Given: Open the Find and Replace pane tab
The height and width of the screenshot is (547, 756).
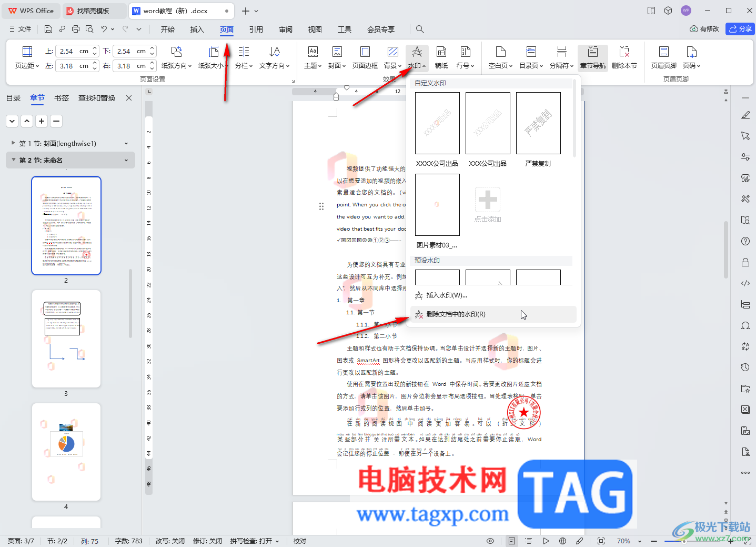Looking at the screenshot, I should 97,98.
